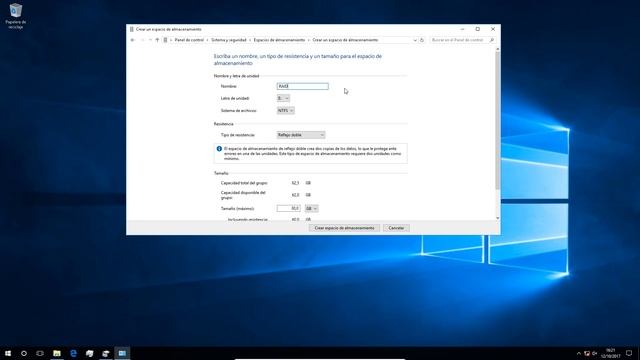Click the Tipo de resistencia label
Image resolution: width=640 pixels, height=360 pixels.
coord(238,135)
